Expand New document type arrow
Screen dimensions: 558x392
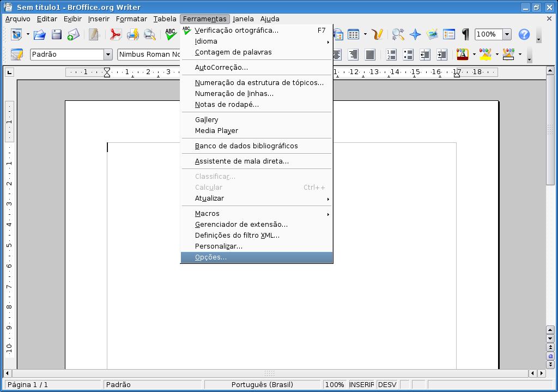pos(28,34)
